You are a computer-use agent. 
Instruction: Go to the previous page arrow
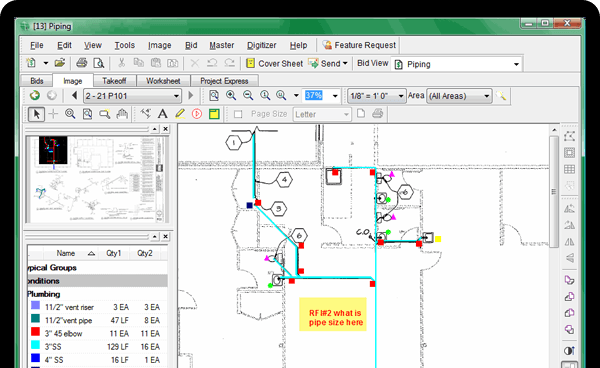(75, 95)
